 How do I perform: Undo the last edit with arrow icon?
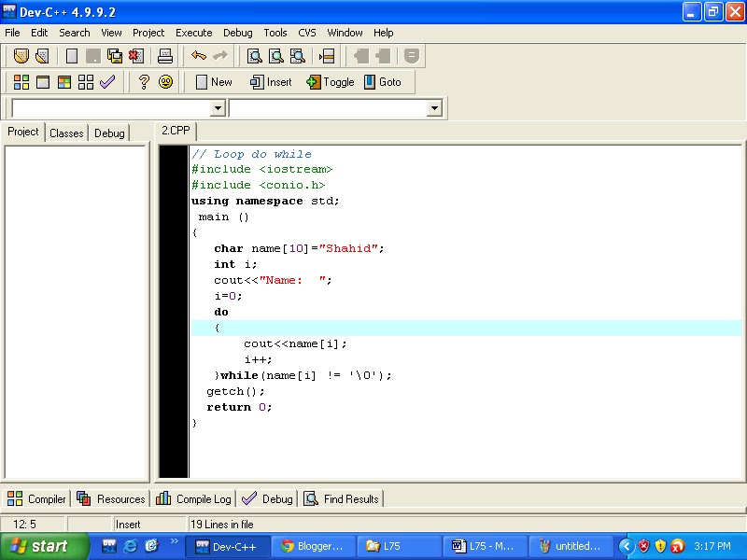tap(199, 56)
